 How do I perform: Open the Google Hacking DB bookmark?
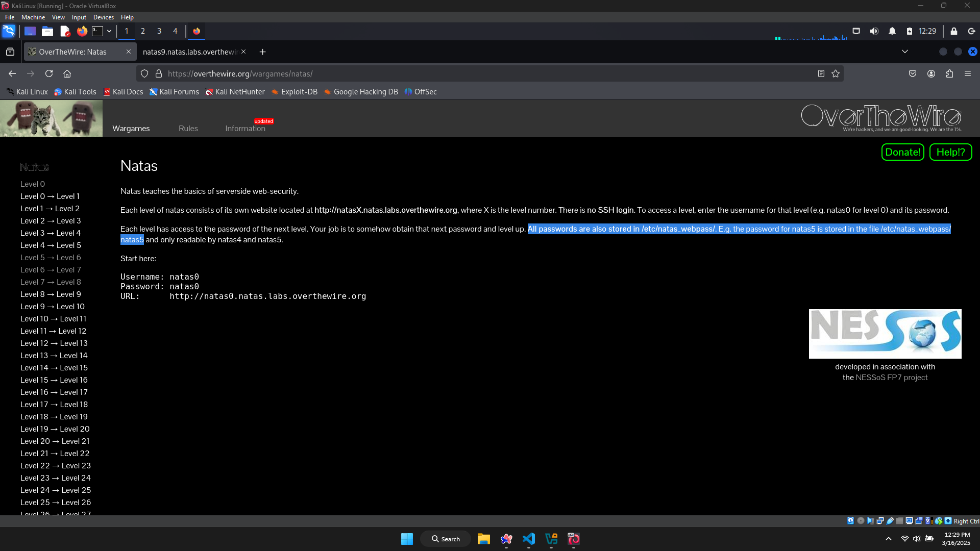361,92
